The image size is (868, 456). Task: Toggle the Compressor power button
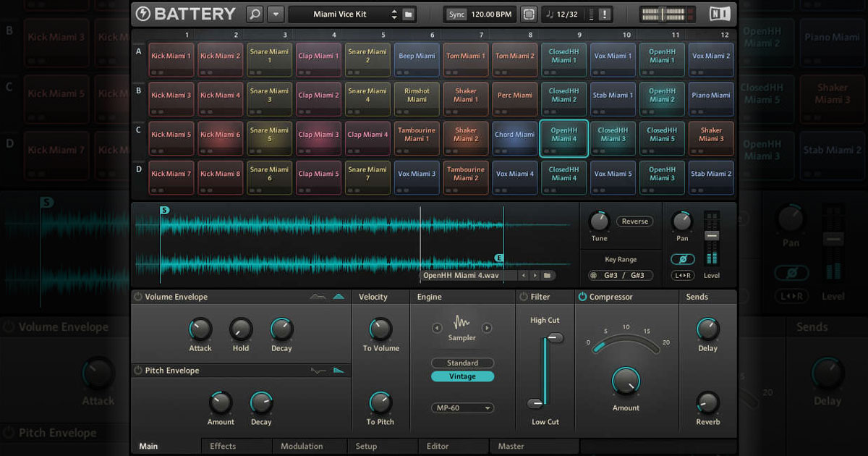(582, 297)
